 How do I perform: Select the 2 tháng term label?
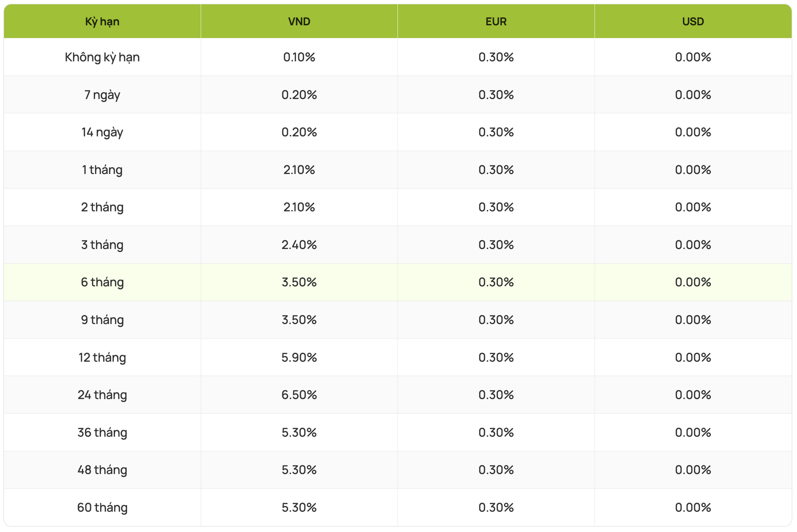102,207
